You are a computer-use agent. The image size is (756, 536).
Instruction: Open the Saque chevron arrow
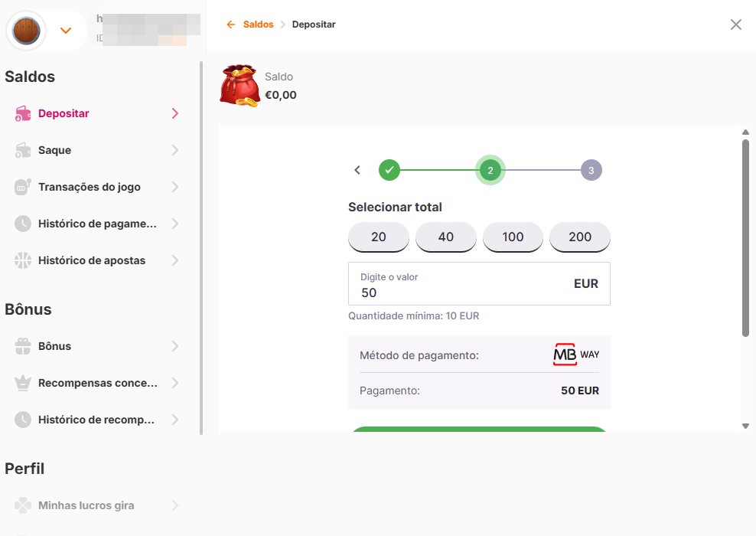175,150
